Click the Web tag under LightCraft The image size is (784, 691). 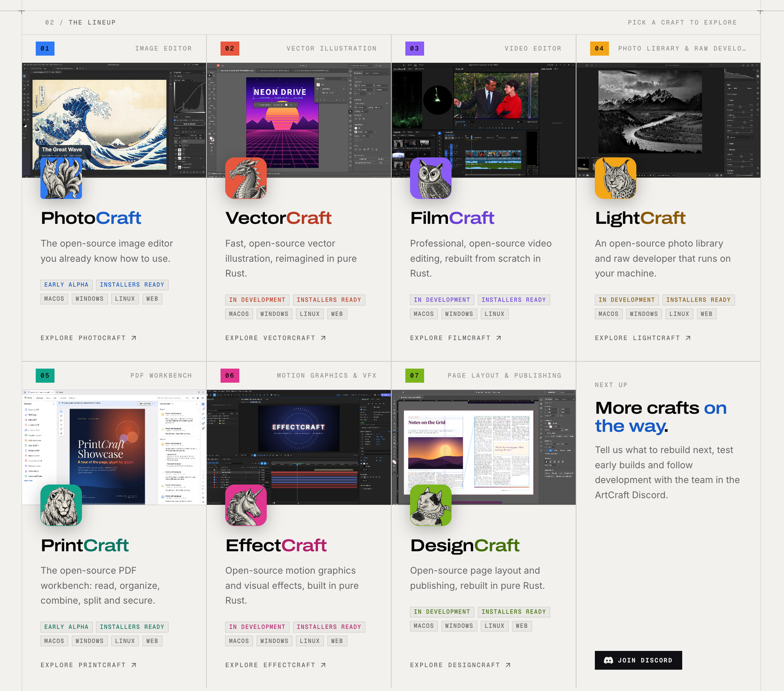tap(707, 314)
